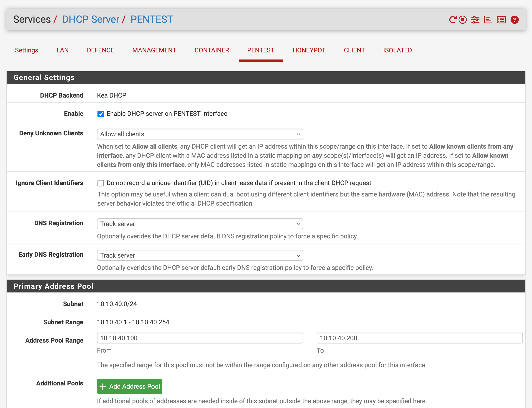Image resolution: width=532 pixels, height=408 pixels.
Task: Switch to the HONEYPOT tab
Action: pos(309,50)
